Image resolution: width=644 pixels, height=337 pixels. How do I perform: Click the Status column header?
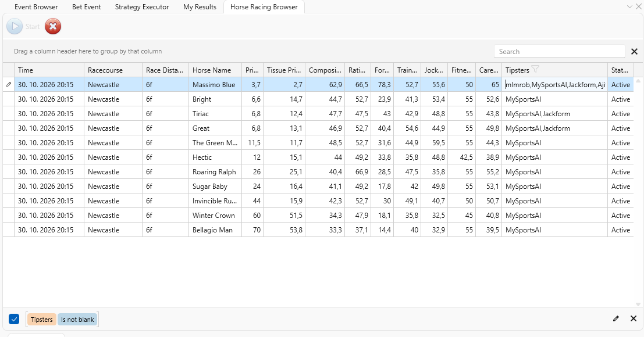(x=621, y=70)
